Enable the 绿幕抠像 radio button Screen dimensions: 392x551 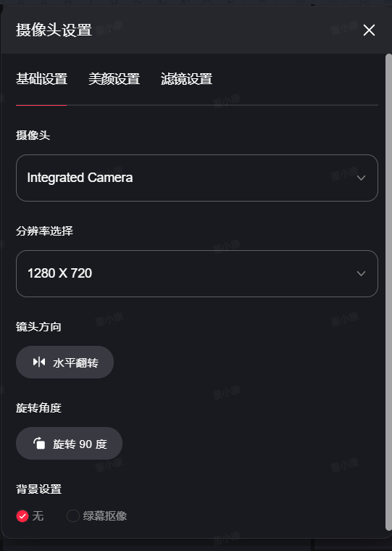(x=73, y=516)
